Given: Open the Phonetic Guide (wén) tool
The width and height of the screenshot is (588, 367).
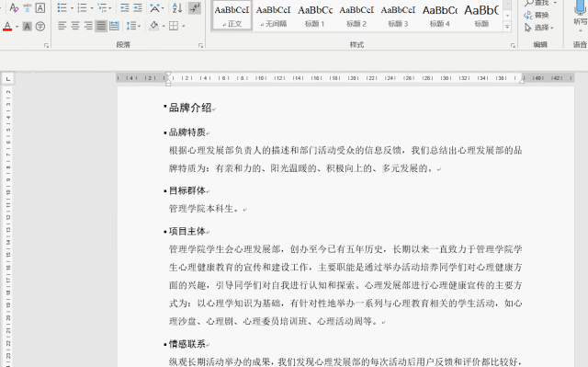Looking at the screenshot, I should (x=27, y=8).
